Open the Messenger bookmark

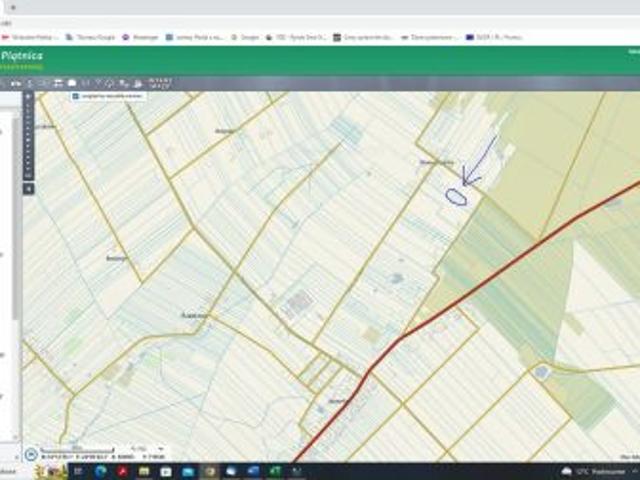(x=142, y=37)
